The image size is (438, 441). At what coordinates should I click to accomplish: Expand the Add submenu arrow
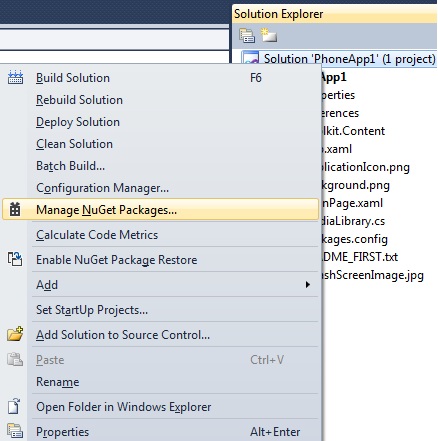tap(308, 284)
